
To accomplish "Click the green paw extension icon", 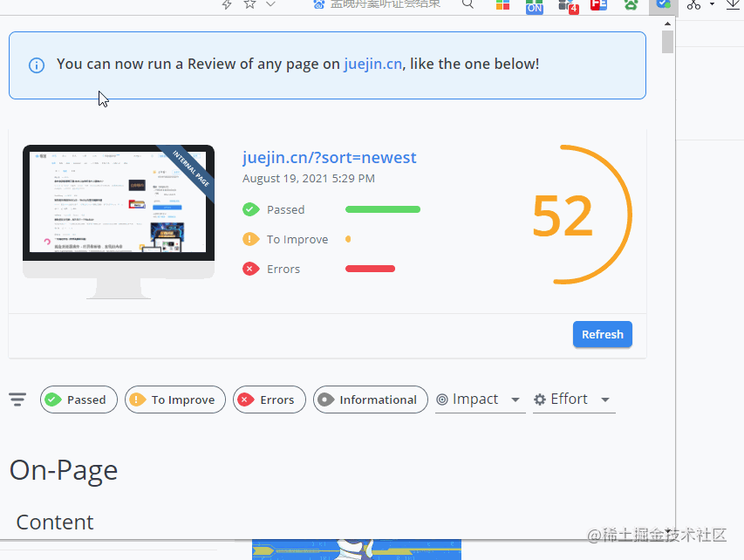I will [631, 4].
